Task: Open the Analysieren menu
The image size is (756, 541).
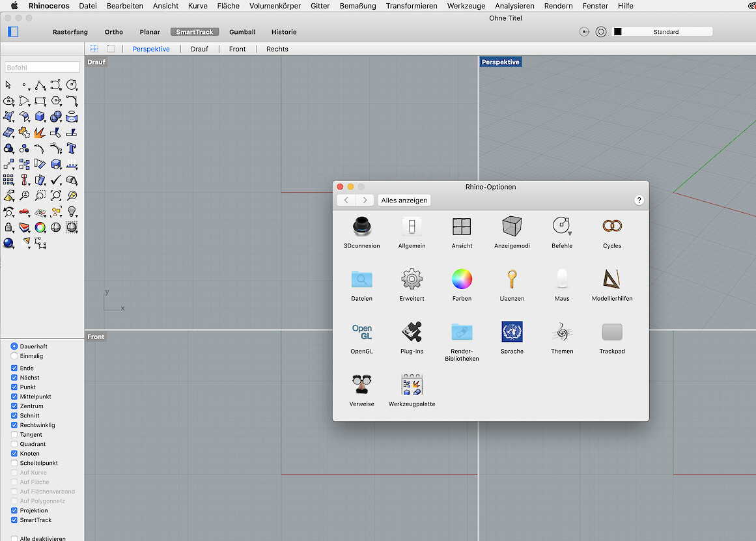Action: [x=514, y=6]
